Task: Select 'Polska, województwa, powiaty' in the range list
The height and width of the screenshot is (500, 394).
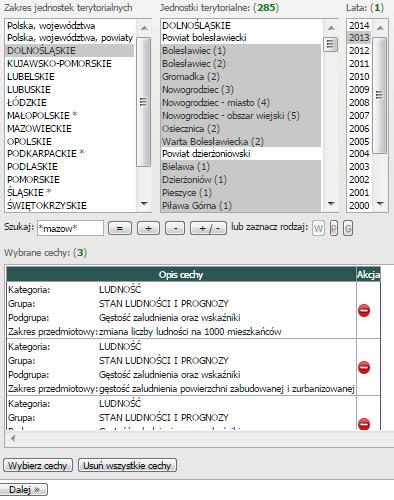Action: click(70, 38)
